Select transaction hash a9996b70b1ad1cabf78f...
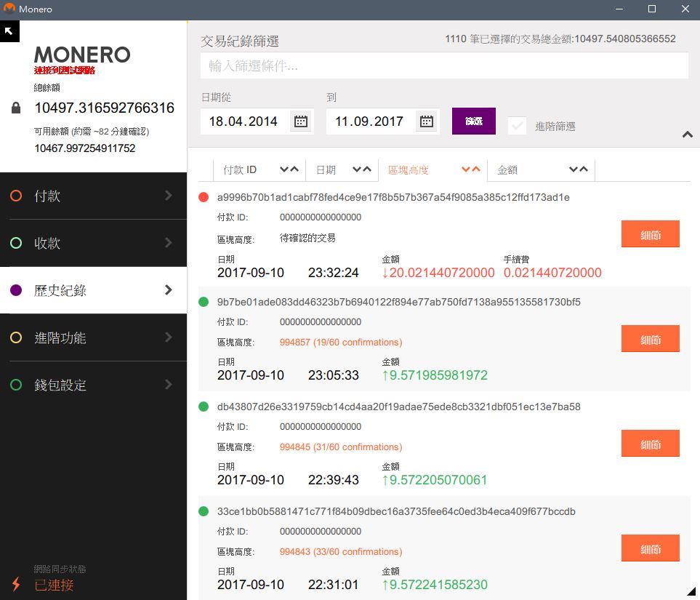 [x=393, y=198]
